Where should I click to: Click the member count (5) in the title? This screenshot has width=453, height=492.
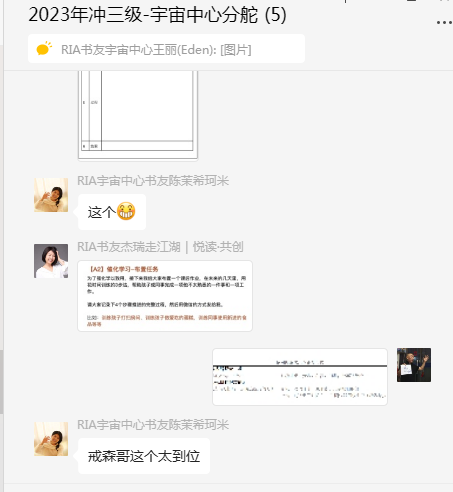[276, 15]
